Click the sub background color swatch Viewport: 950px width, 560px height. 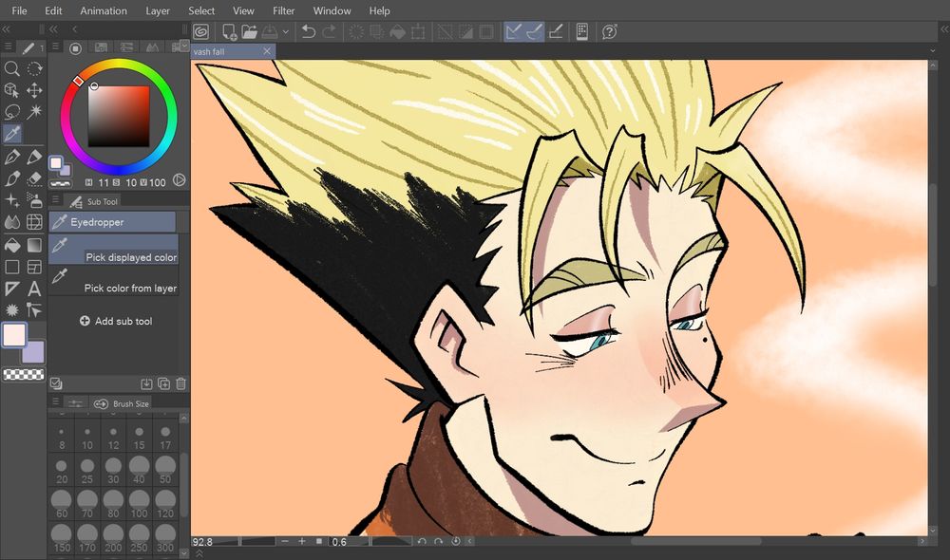35,354
